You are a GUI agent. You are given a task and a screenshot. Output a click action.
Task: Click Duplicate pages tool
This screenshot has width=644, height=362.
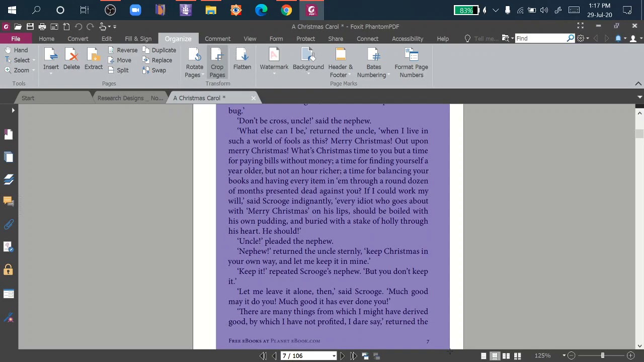pyautogui.click(x=159, y=50)
